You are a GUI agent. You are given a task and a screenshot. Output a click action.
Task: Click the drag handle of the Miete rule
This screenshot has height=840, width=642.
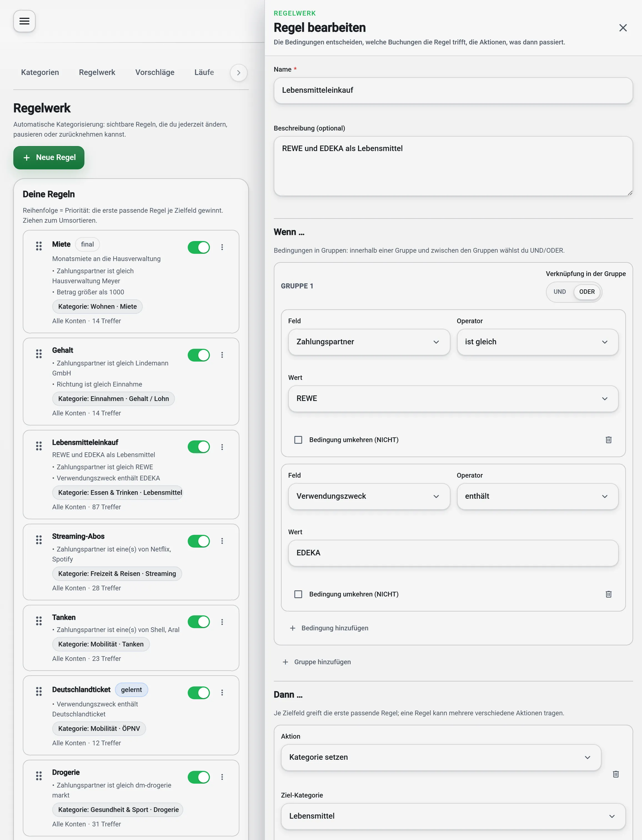(x=39, y=246)
